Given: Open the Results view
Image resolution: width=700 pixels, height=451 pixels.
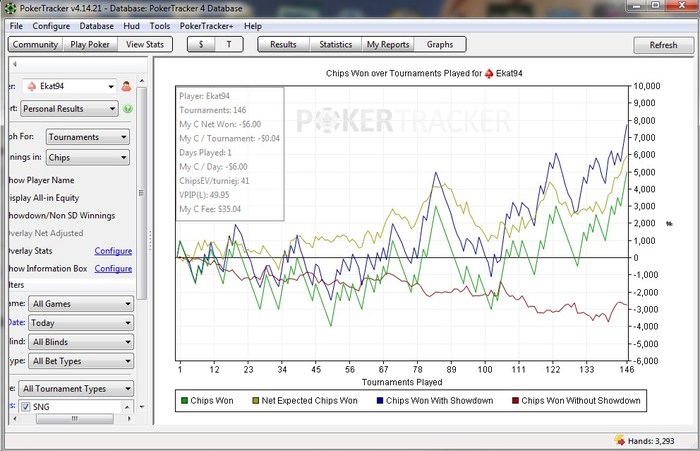Looking at the screenshot, I should click(x=283, y=45).
